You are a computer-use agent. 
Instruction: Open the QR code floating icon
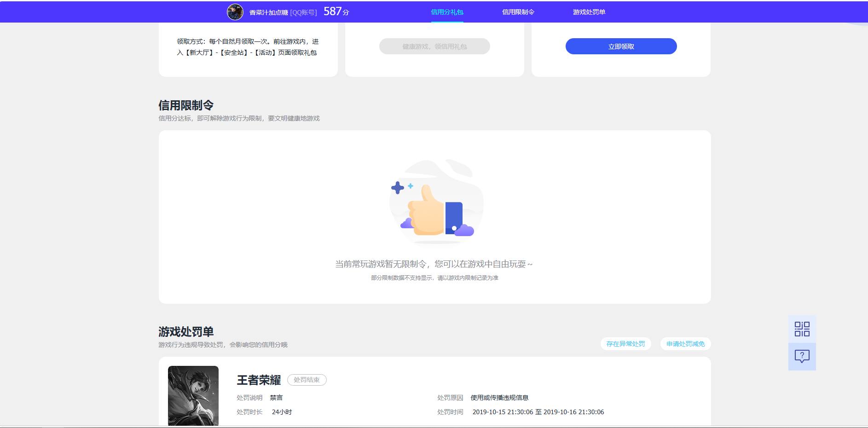(x=802, y=329)
